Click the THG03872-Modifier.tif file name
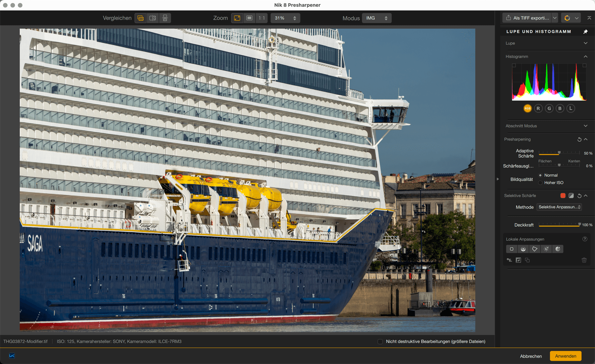 (x=25, y=342)
